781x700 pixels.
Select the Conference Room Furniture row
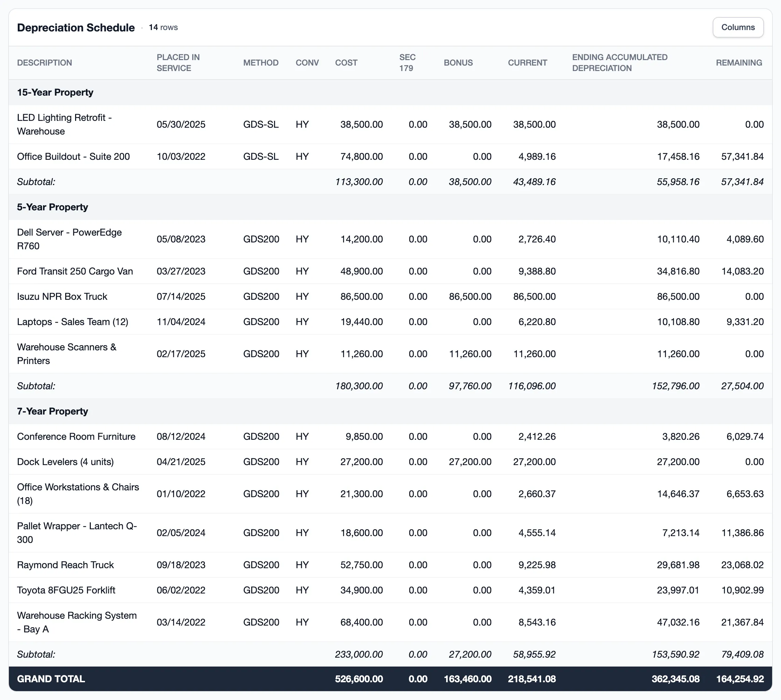[x=390, y=436]
